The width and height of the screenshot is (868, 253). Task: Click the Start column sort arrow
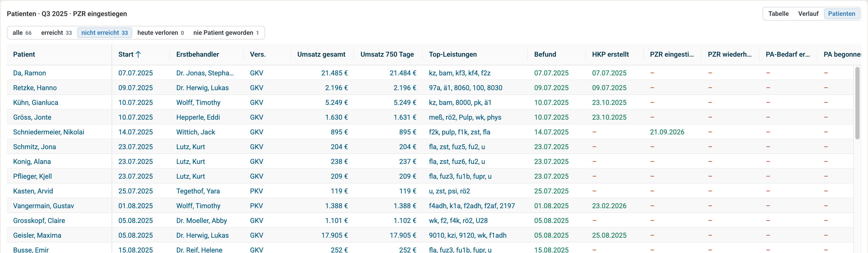coord(138,54)
